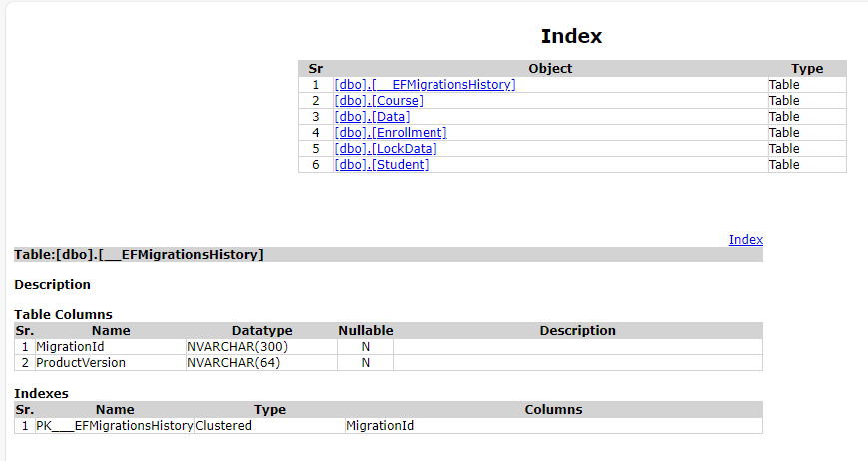Go to the [dbo].[LockData] link
The image size is (868, 461).
(x=386, y=149)
